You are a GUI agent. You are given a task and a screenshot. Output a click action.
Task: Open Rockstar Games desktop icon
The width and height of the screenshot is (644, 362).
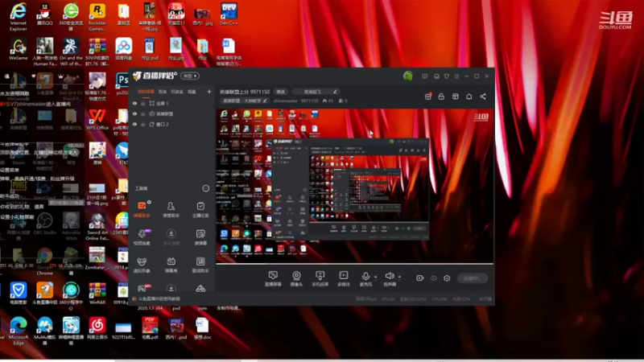[97, 17]
